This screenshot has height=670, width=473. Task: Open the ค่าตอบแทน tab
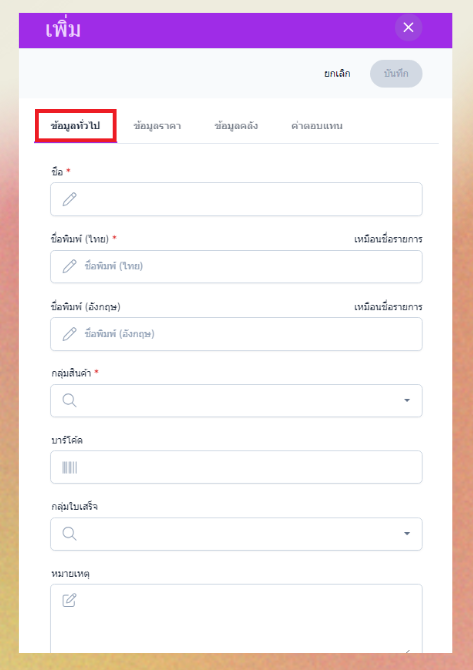317,126
